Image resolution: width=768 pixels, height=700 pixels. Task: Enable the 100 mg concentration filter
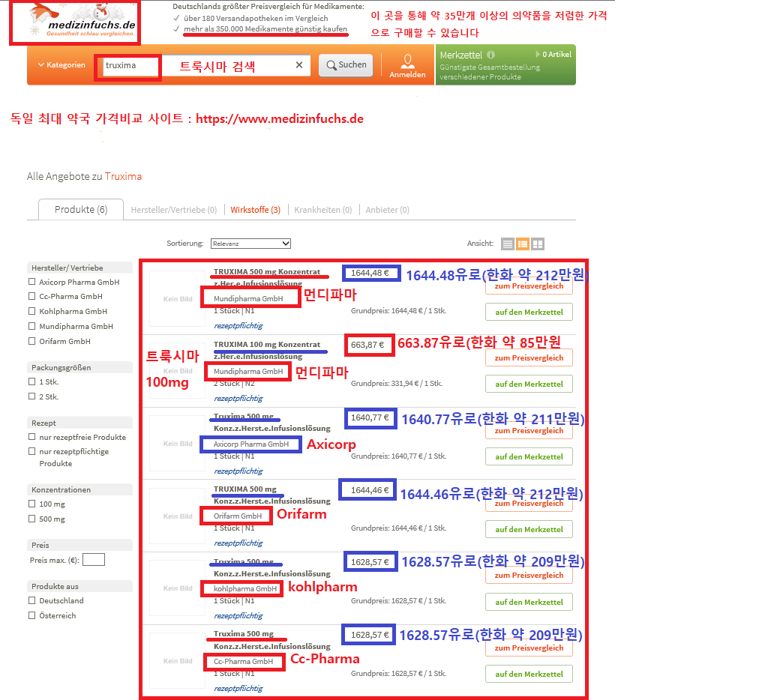[x=31, y=504]
